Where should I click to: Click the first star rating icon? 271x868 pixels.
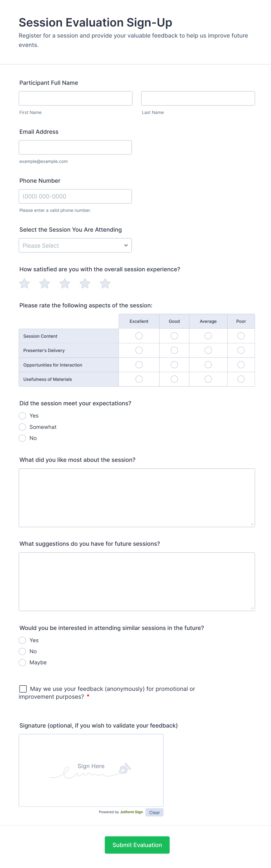(x=24, y=284)
